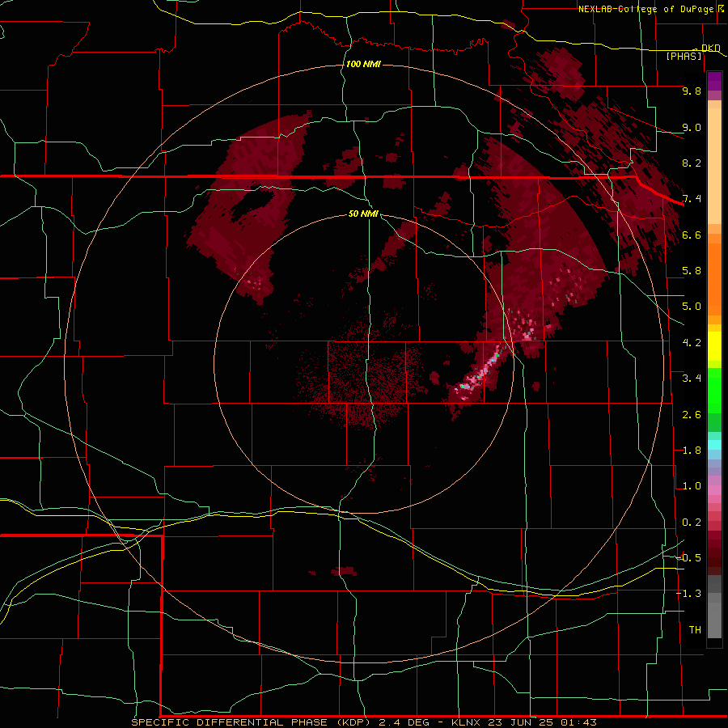
Task: Click the 3.4 scale value
Action: [x=692, y=379]
